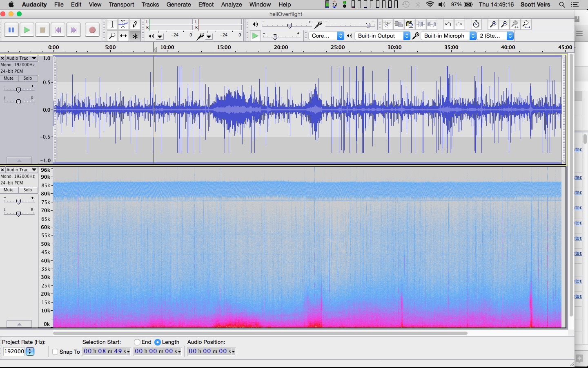Choose the Draw pencil tool
The image size is (588, 368).
click(x=135, y=25)
